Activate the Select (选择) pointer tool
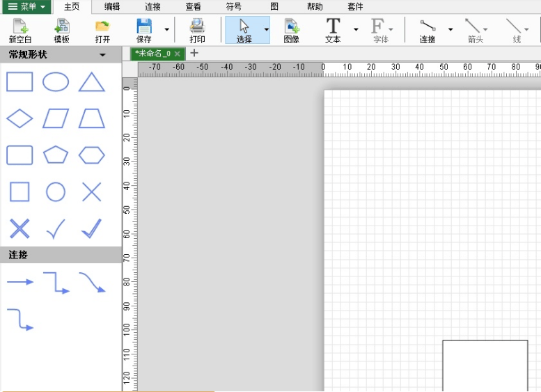The image size is (541, 392). pos(244,30)
